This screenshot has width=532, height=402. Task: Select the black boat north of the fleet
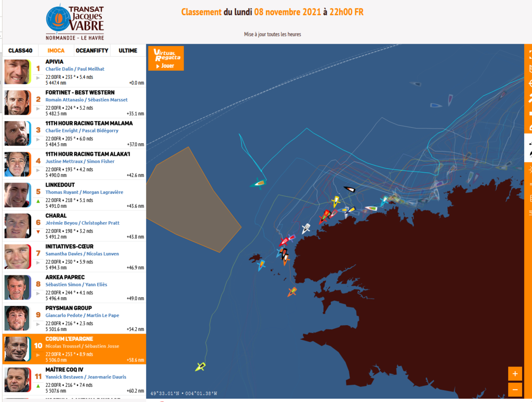[350, 189]
